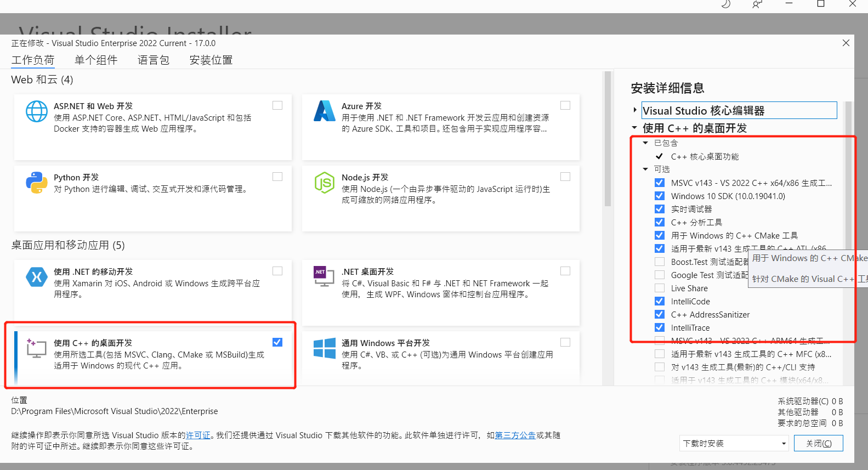
Task: Collapse the 已包含 section
Action: [646, 143]
